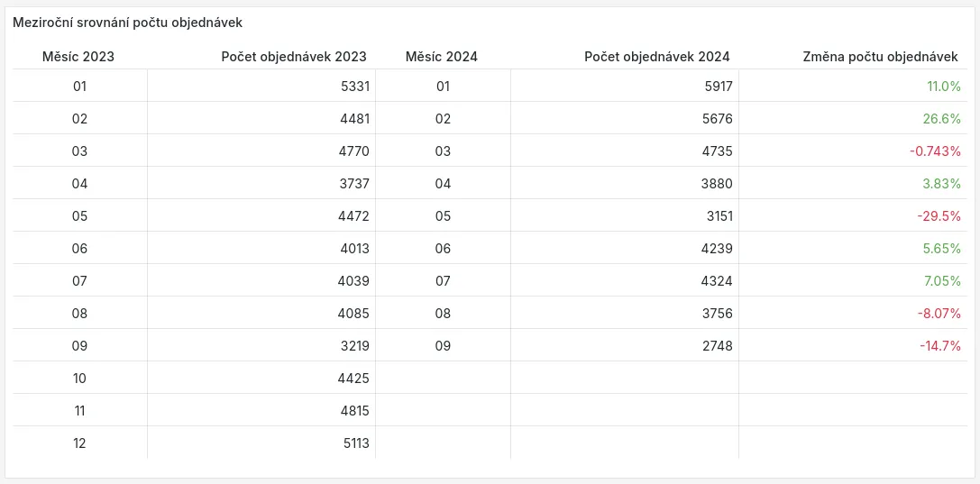
Task: Select the 7.05% change cell
Action: coord(943,281)
